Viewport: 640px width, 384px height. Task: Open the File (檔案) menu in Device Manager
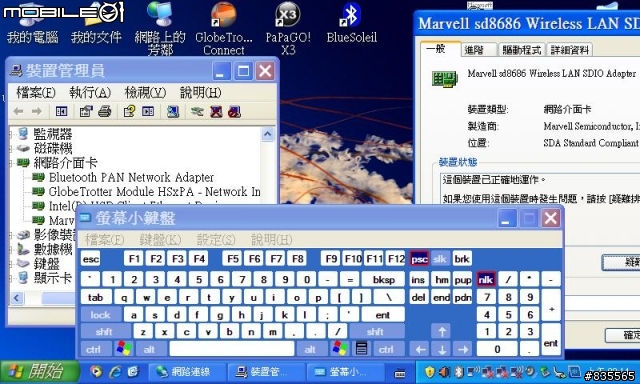tap(36, 93)
